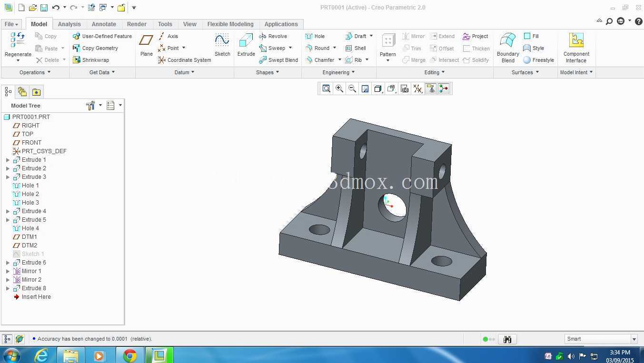Open Google Chrome from taskbar
644x363 pixels.
coord(129,355)
